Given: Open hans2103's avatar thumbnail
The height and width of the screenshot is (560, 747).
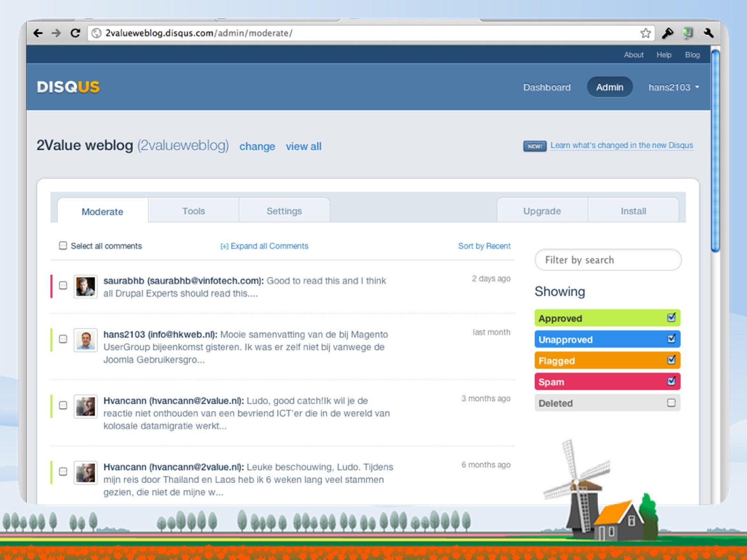Looking at the screenshot, I should pos(85,340).
